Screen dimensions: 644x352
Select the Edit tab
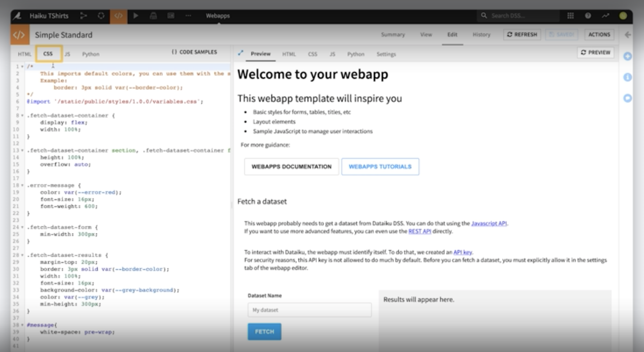click(452, 34)
